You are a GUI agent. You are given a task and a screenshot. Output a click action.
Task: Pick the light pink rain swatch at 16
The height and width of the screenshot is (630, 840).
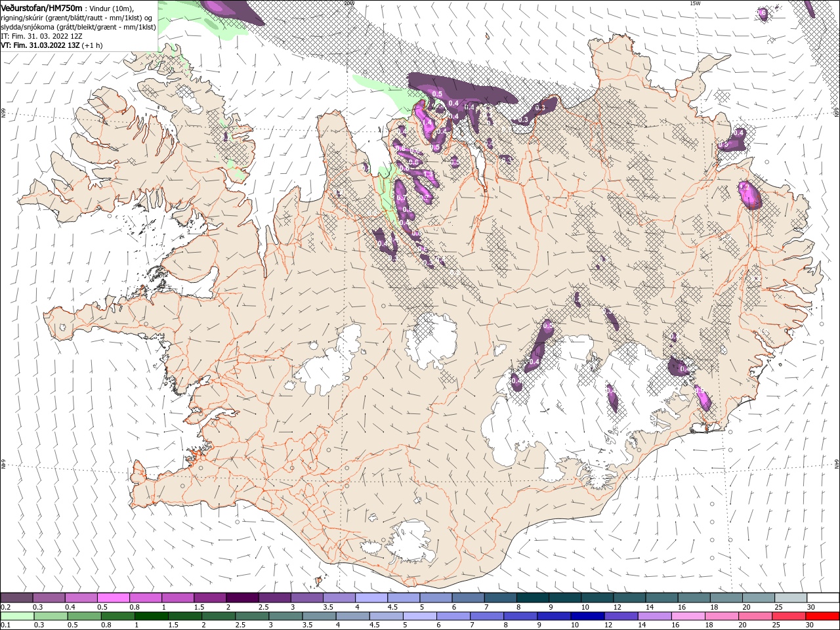pyautogui.click(x=687, y=616)
